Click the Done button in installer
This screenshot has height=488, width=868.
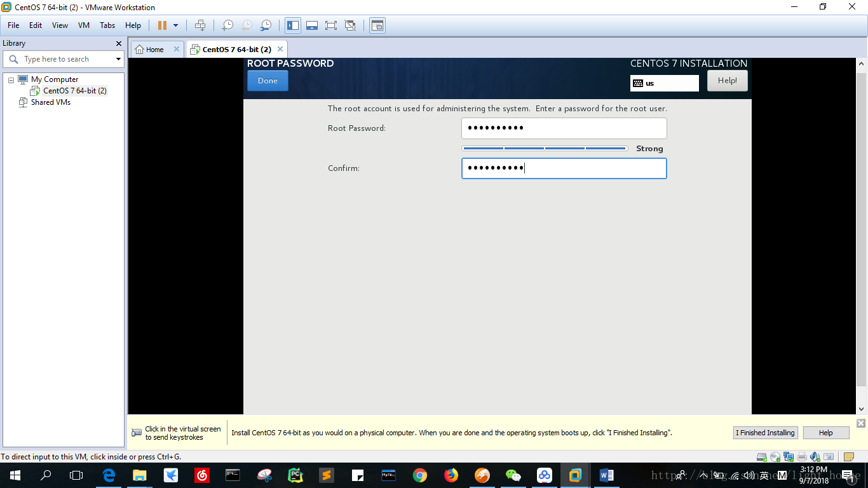(x=268, y=81)
